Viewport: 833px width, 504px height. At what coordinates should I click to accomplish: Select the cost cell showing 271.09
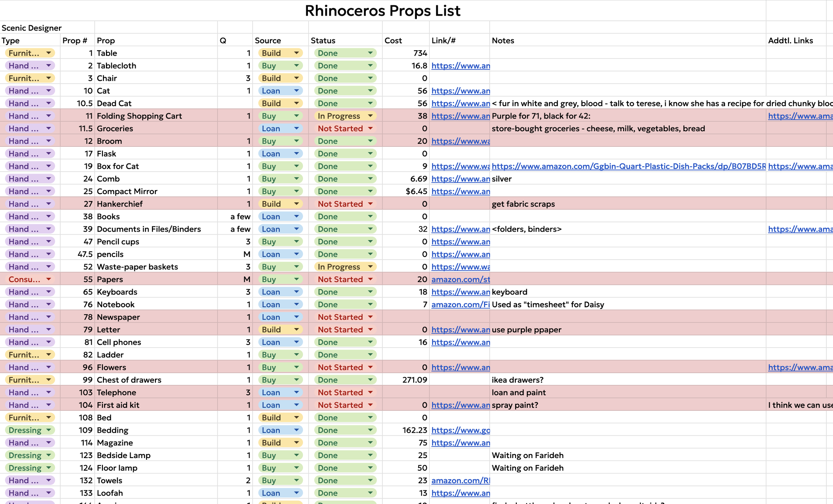406,380
